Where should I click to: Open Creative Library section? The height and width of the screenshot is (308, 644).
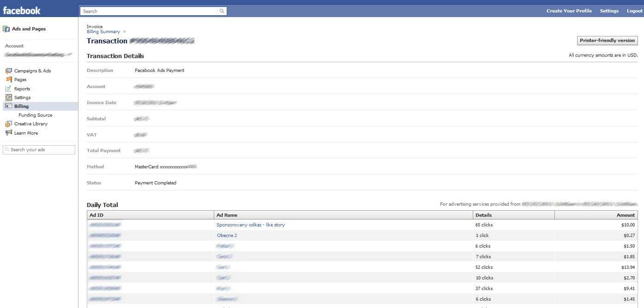tap(31, 124)
